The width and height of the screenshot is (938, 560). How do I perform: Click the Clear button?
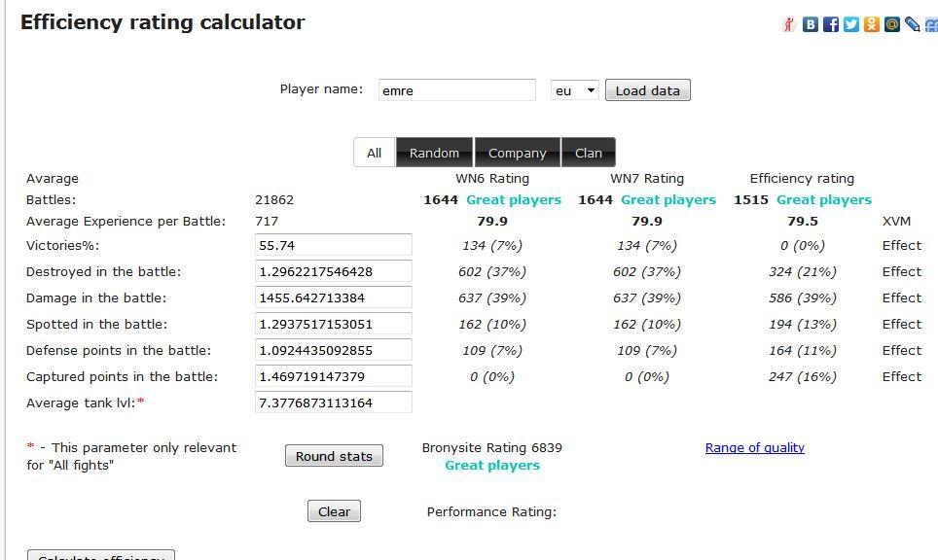pos(334,511)
